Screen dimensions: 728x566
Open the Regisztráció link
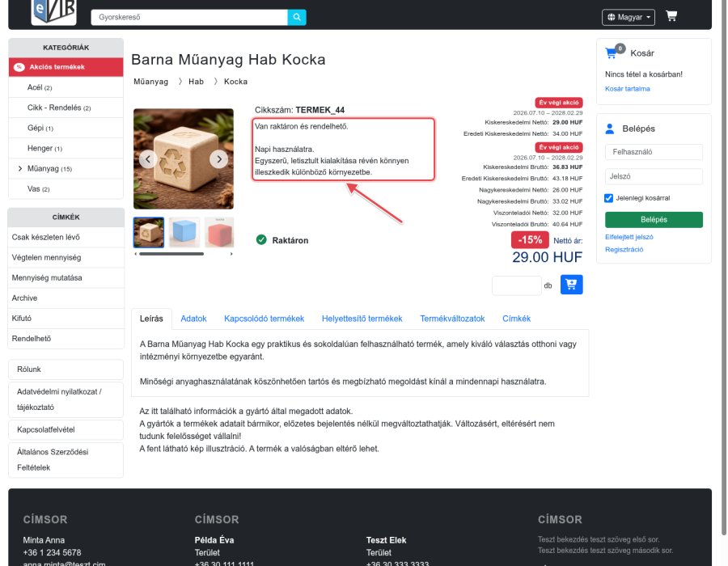point(624,250)
